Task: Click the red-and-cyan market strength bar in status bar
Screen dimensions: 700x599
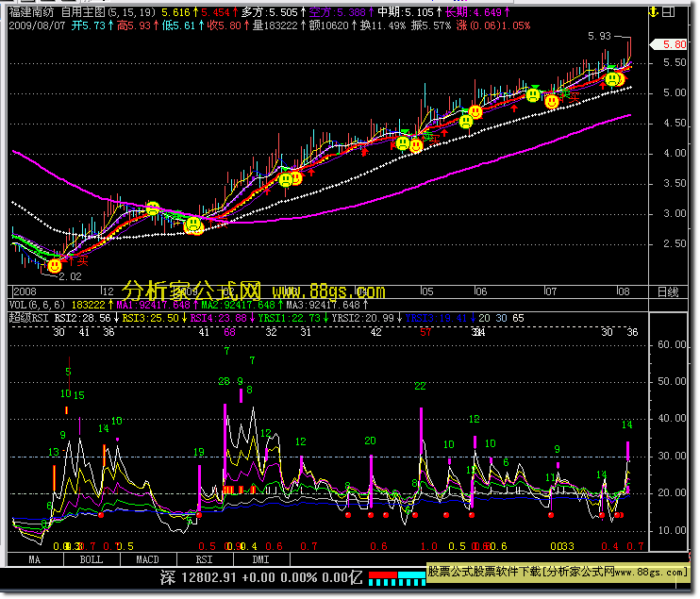Action: [397, 578]
